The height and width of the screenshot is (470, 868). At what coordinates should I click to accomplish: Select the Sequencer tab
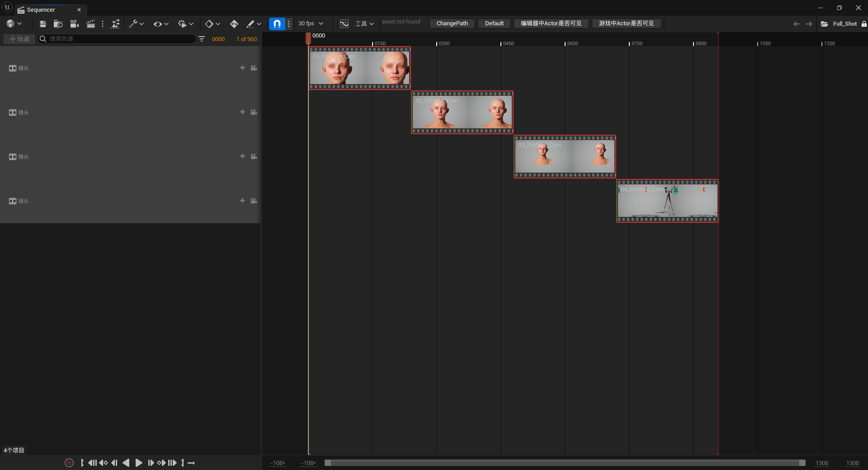click(41, 10)
